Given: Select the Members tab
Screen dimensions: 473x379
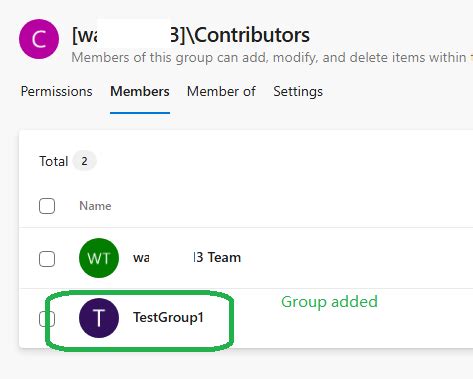Looking at the screenshot, I should 140,91.
